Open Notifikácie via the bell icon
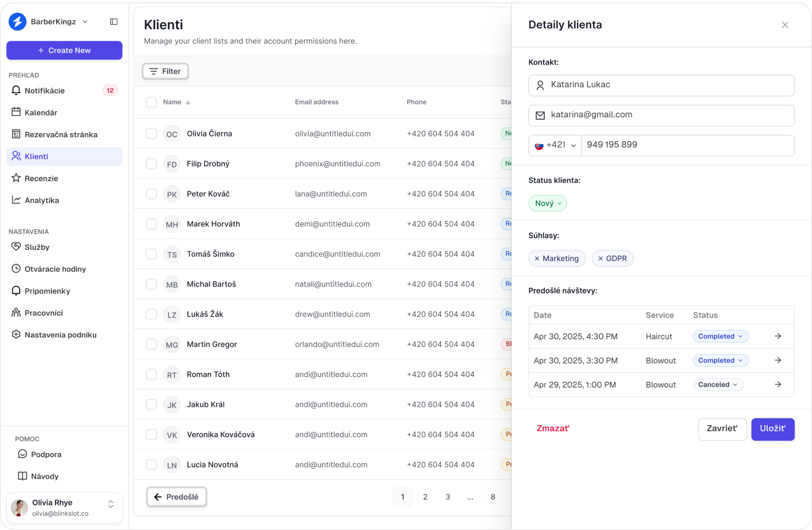The height and width of the screenshot is (530, 812). [x=16, y=90]
